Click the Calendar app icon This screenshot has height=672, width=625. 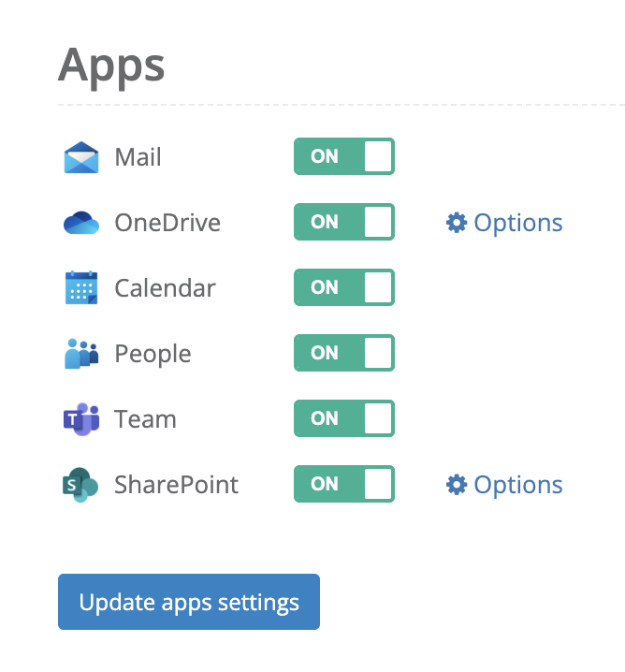tap(81, 288)
